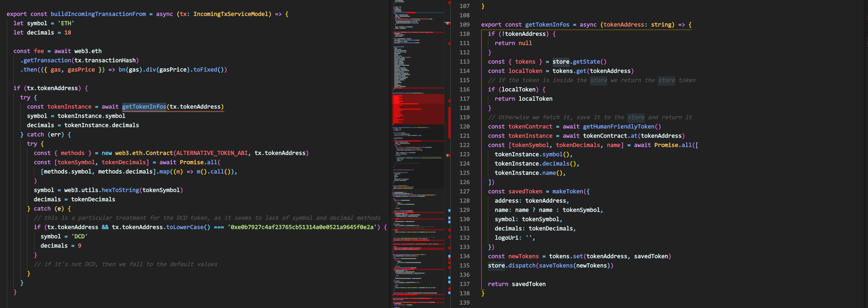Click the red highlighted region in the minimap
Image resolution: width=868 pixels, height=308 pixels.
click(418, 109)
